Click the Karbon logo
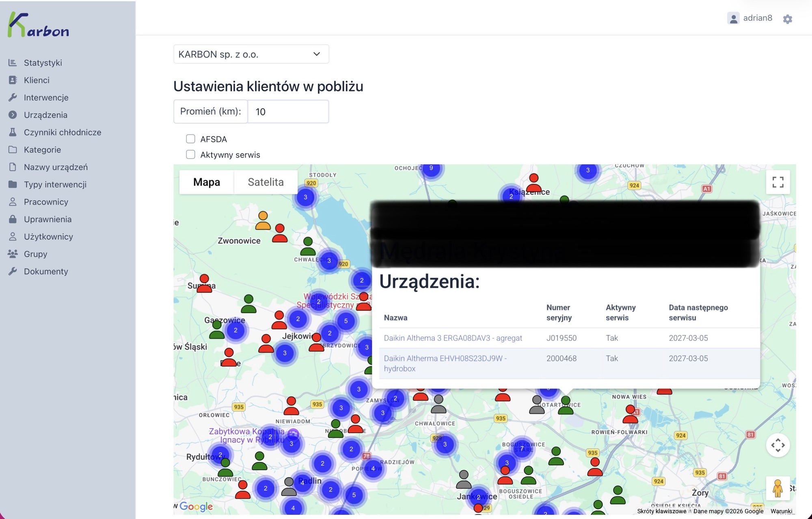812x519 pixels. pos(39,25)
